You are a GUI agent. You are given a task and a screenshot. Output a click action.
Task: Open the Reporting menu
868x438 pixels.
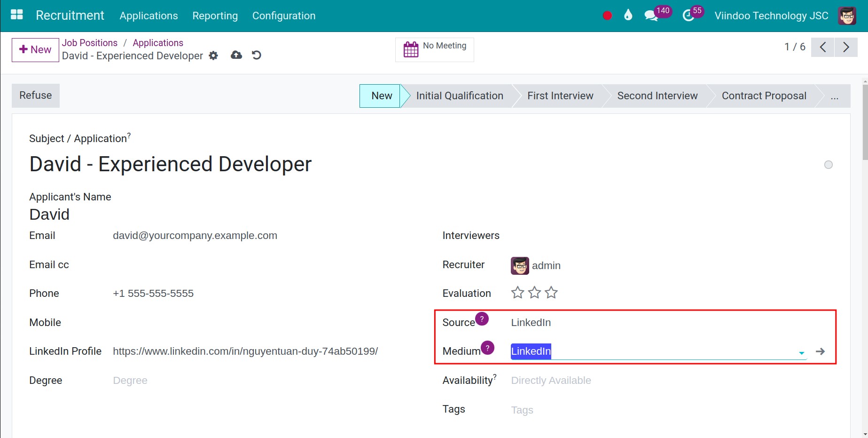pos(215,16)
